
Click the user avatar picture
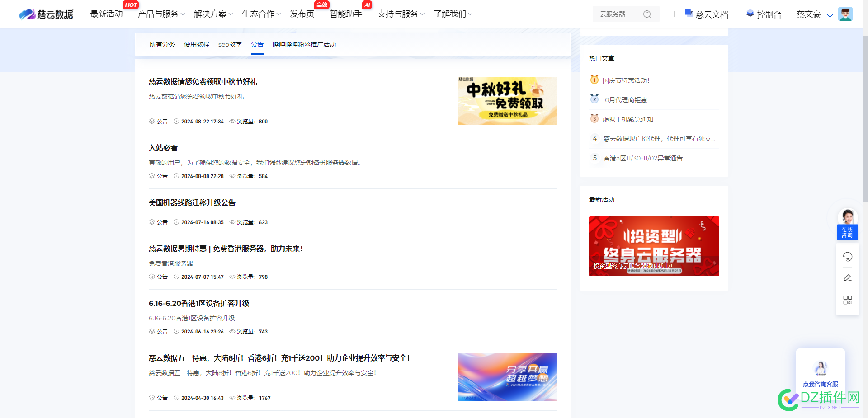845,14
